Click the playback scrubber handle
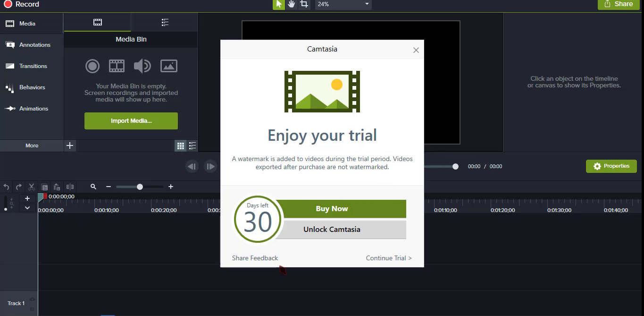The image size is (644, 316). click(455, 166)
